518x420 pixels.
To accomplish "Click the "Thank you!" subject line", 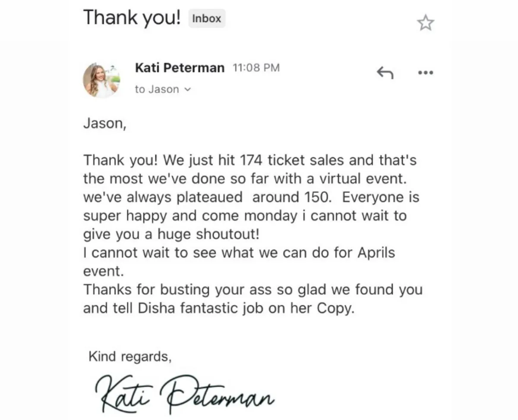I will click(132, 18).
